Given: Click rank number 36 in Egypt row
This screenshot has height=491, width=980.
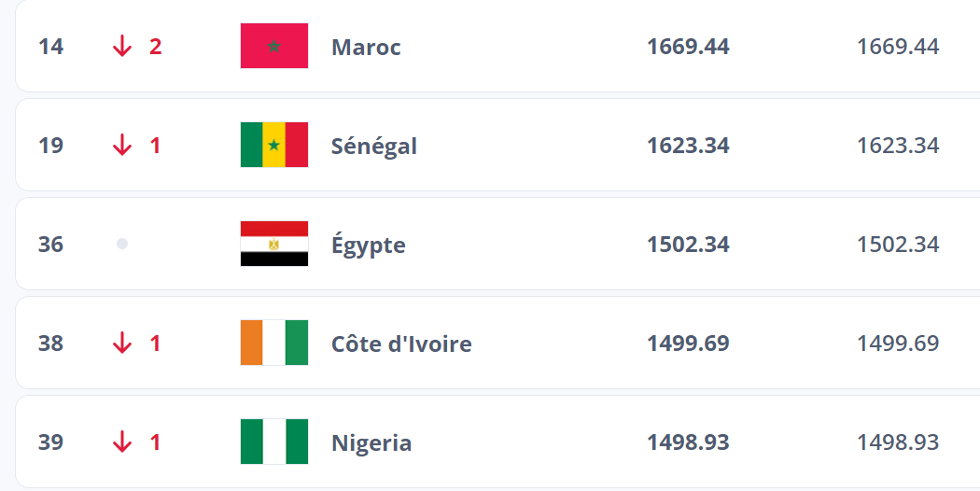Looking at the screenshot, I should tap(51, 245).
